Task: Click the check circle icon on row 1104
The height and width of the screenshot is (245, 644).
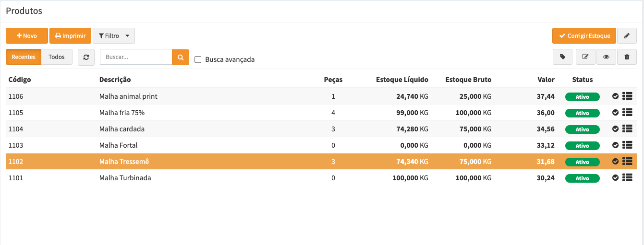Action: (x=615, y=129)
